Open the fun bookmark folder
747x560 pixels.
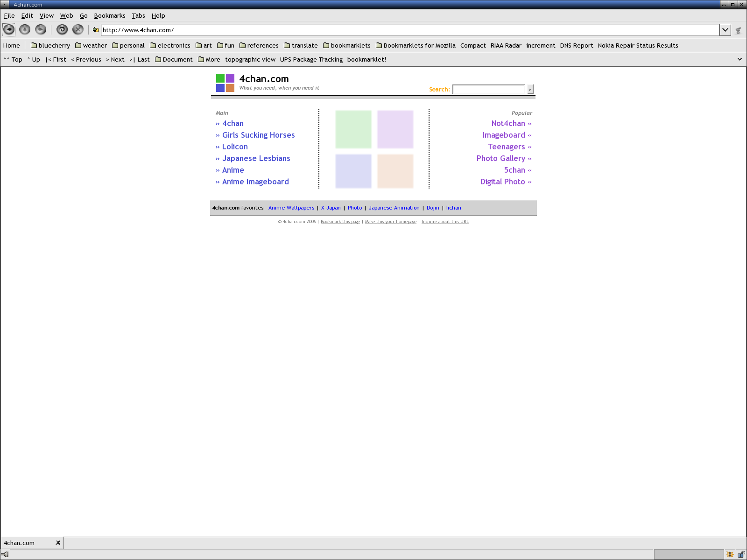pyautogui.click(x=226, y=45)
